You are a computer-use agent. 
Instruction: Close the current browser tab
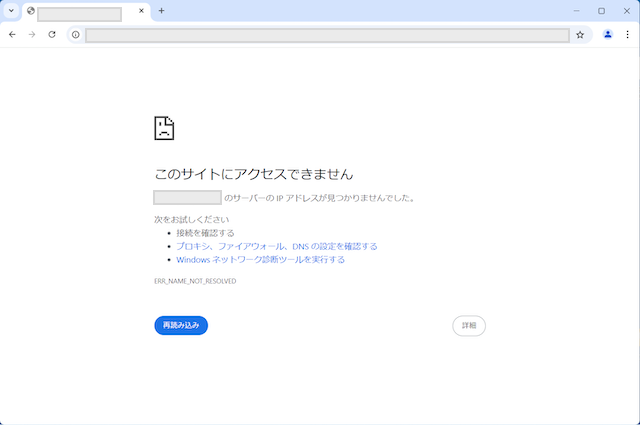[x=141, y=11]
